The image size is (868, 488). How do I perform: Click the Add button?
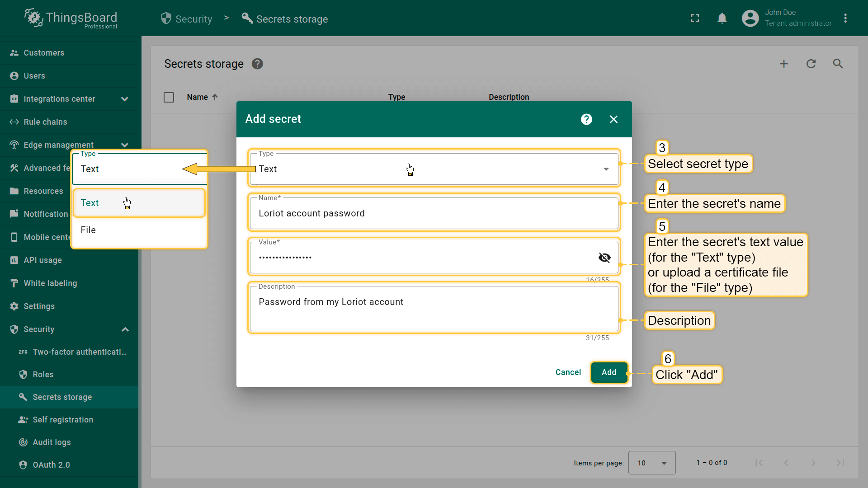click(x=609, y=372)
